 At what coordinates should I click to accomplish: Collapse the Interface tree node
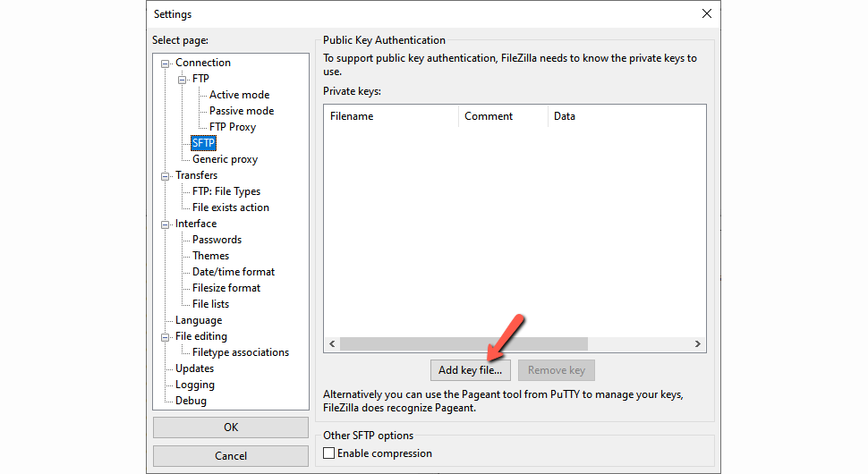click(165, 224)
